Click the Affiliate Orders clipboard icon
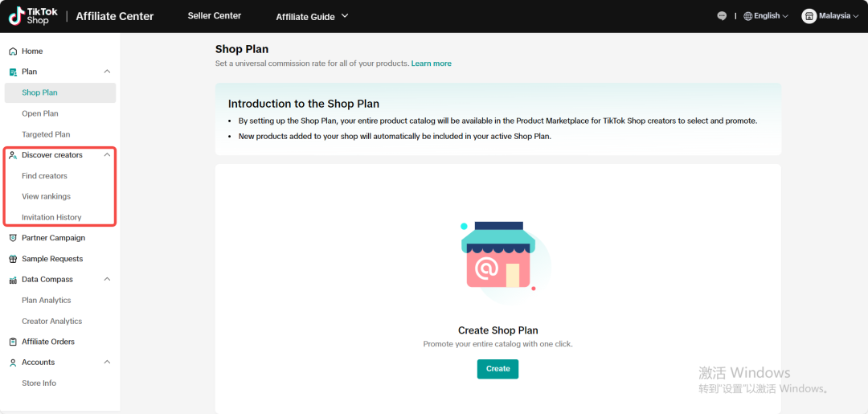 [x=13, y=342]
